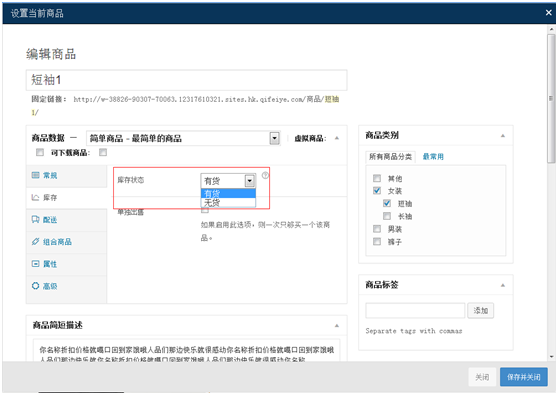Click the 配送 truck icon
Image resolution: width=558 pixels, height=395 pixels.
coord(35,219)
